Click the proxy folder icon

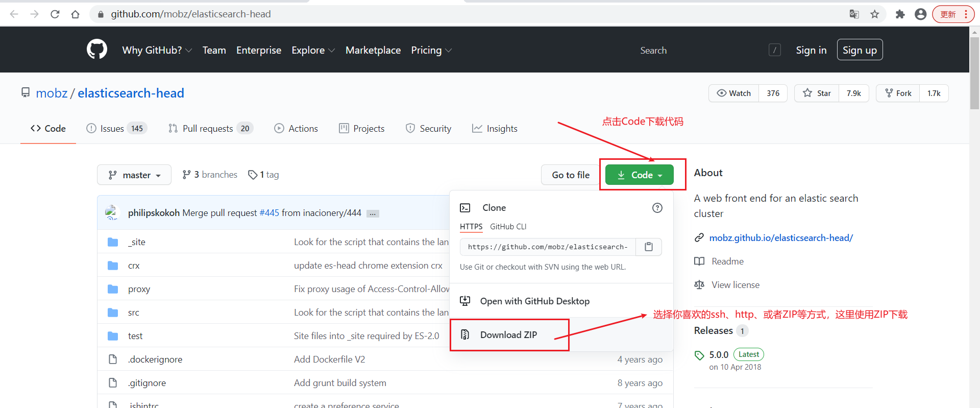coord(113,289)
